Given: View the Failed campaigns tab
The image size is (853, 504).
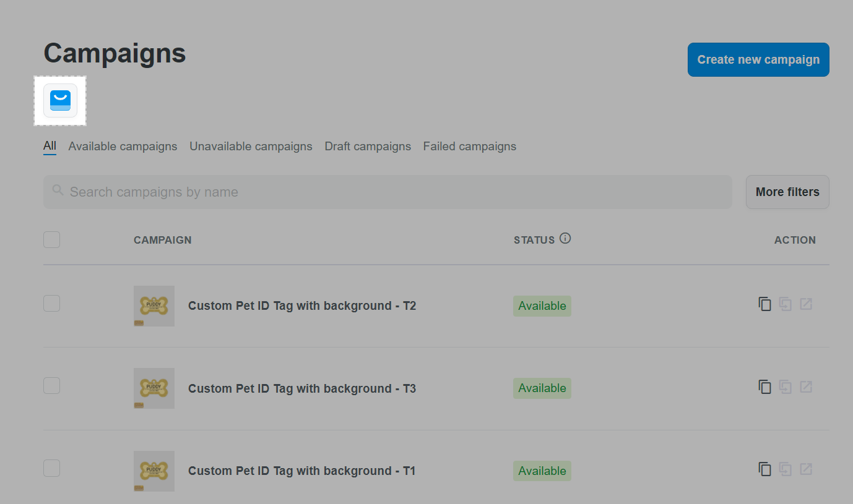Looking at the screenshot, I should tap(470, 147).
